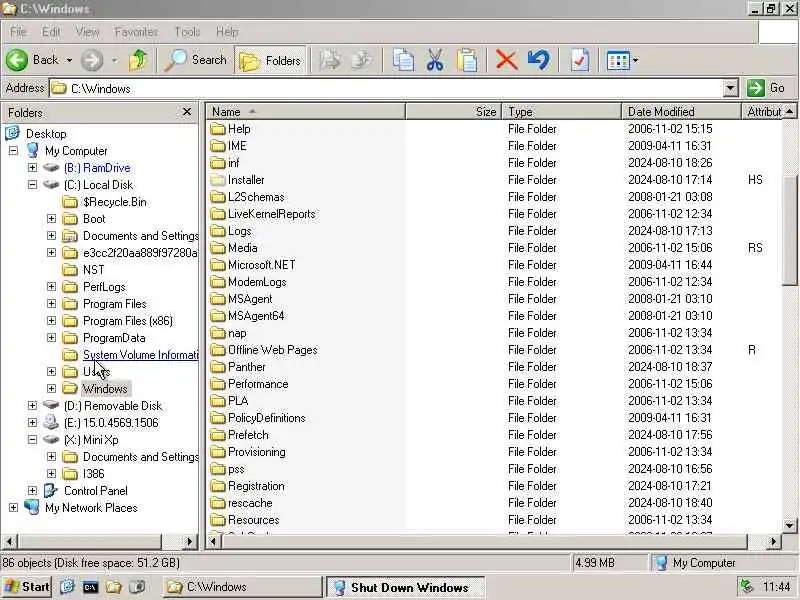Screen dimensions: 800x600
Task: Open the Back history dropdown arrow
Action: [69, 60]
